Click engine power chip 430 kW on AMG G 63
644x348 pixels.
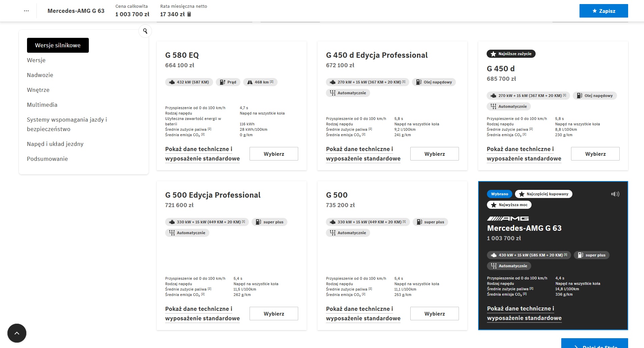[529, 255]
